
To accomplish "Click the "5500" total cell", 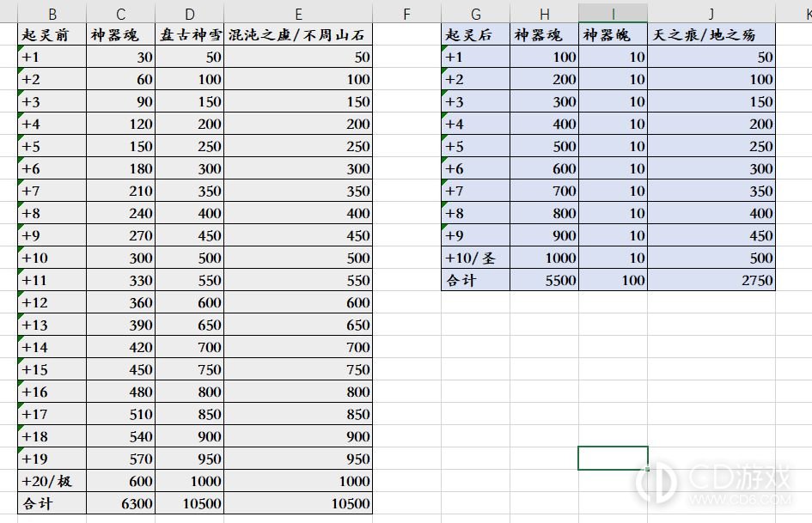I will [544, 280].
